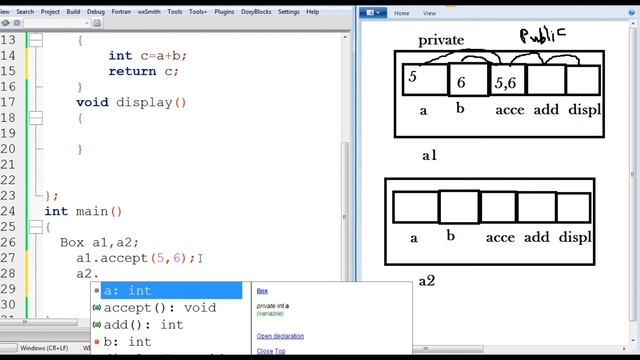Open the Paint file menu button
The height and width of the screenshot is (360, 640).
tap(373, 13)
